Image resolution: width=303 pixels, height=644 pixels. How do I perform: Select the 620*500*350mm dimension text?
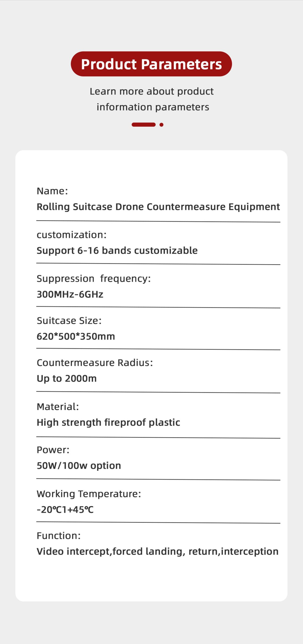[x=76, y=336]
